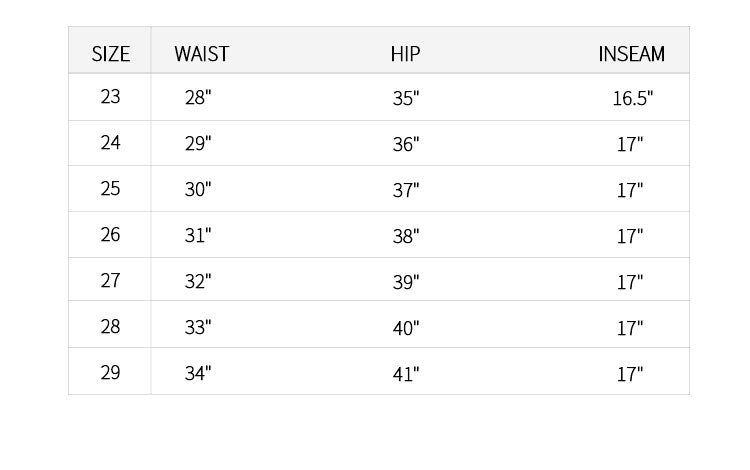Select the size 24 row label
Image resolution: width=750 pixels, height=470 pixels.
[110, 143]
